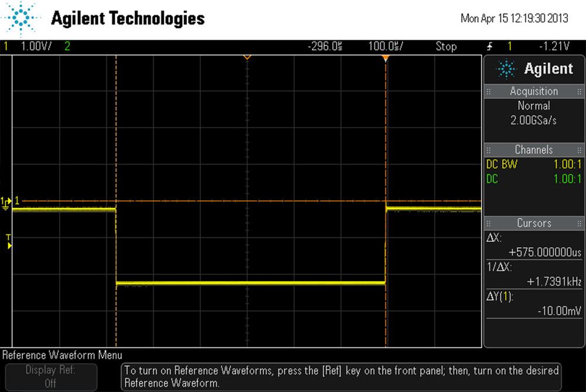The width and height of the screenshot is (586, 392).
Task: Open the Reference Waveform Menu title
Action: click(62, 355)
